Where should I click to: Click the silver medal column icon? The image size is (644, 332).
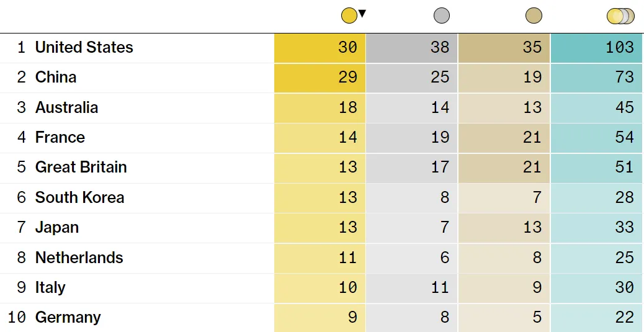click(442, 16)
